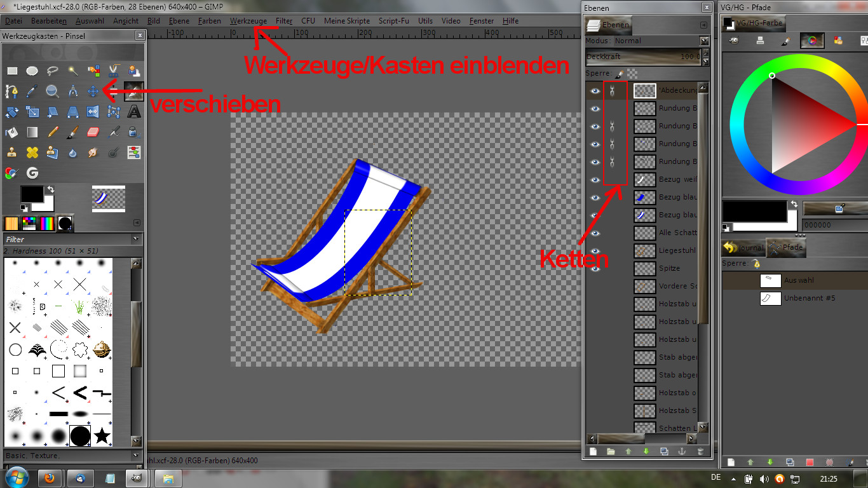The height and width of the screenshot is (488, 868).
Task: Pick the Heal bandage tool
Action: pyautogui.click(x=32, y=152)
